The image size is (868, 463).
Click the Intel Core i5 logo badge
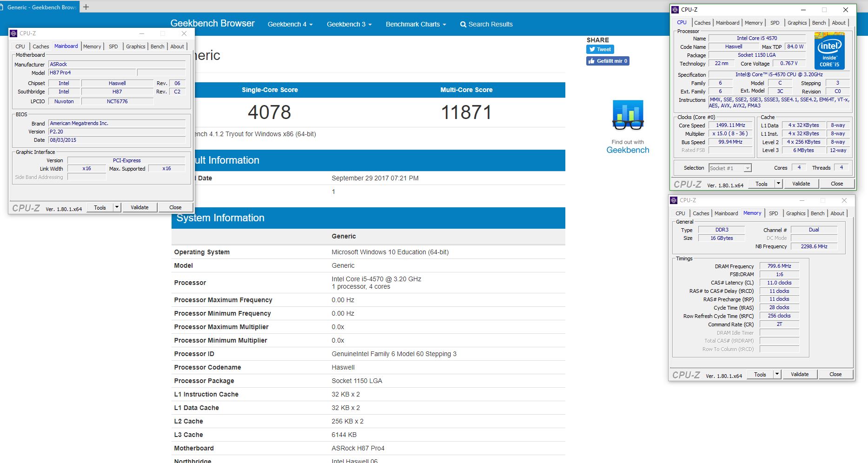[829, 51]
